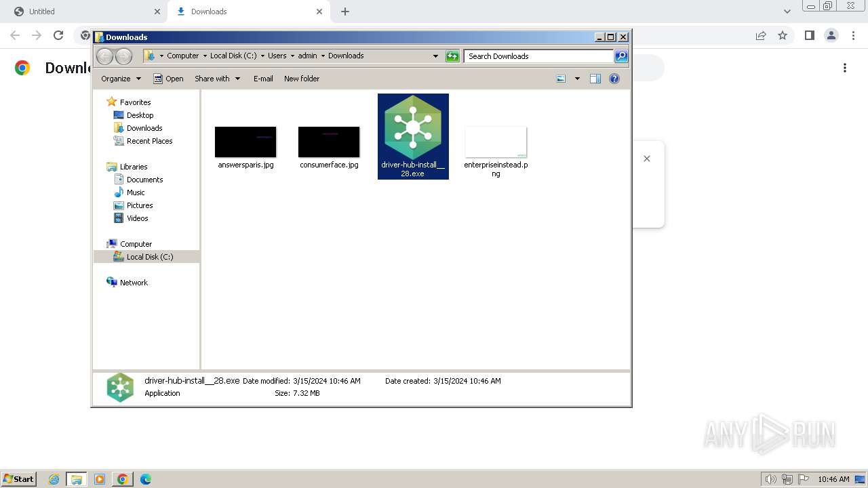
Task: Open the Windows Start menu
Action: (19, 479)
